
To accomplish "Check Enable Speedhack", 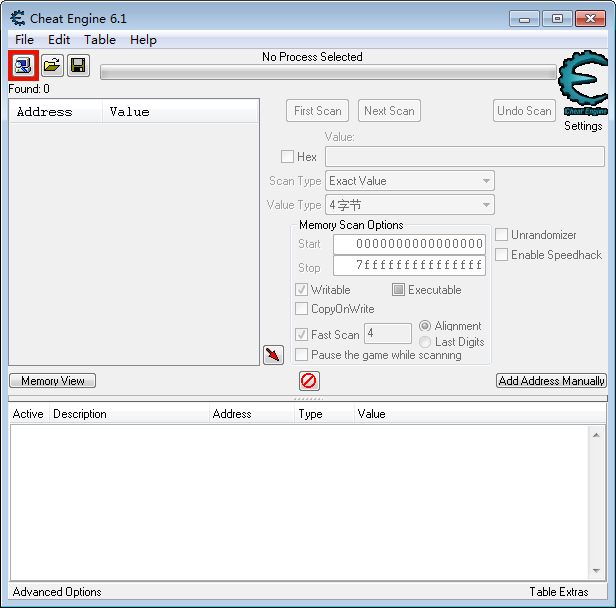I will coord(501,255).
